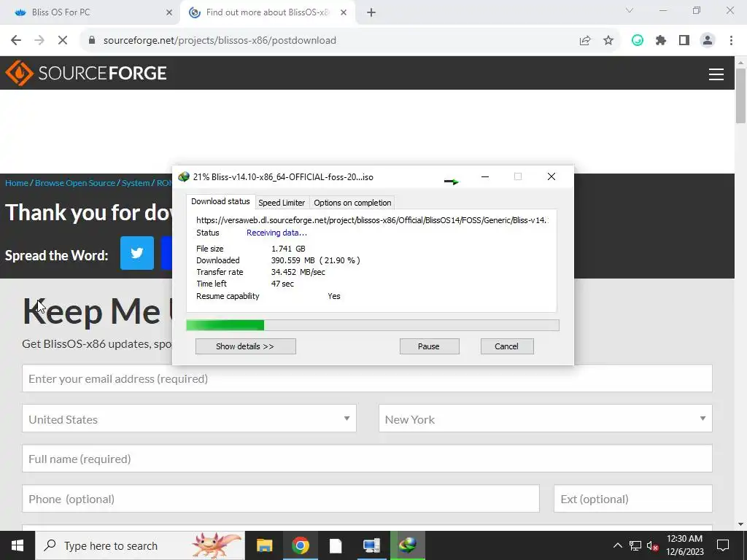Open the green Grammarly extension icon

pyautogui.click(x=638, y=40)
